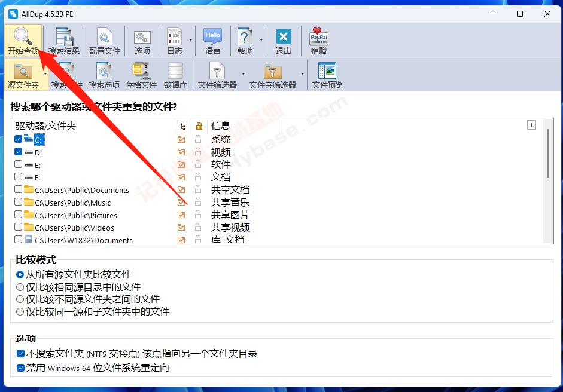Screen dimensions: 563x392
Task: Uncheck the C: drive checkbox
Action: click(19, 139)
